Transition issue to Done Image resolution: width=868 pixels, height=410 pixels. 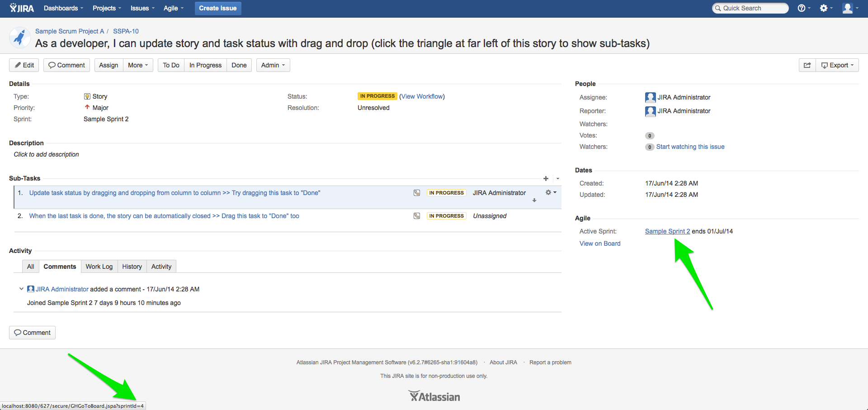(x=239, y=65)
